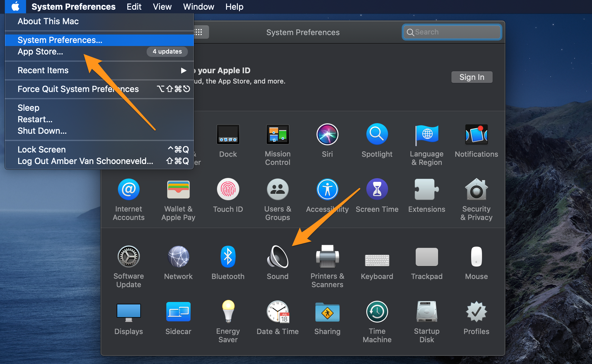The width and height of the screenshot is (592, 364).
Task: Choose Lock Screen from menu
Action: [x=99, y=149]
